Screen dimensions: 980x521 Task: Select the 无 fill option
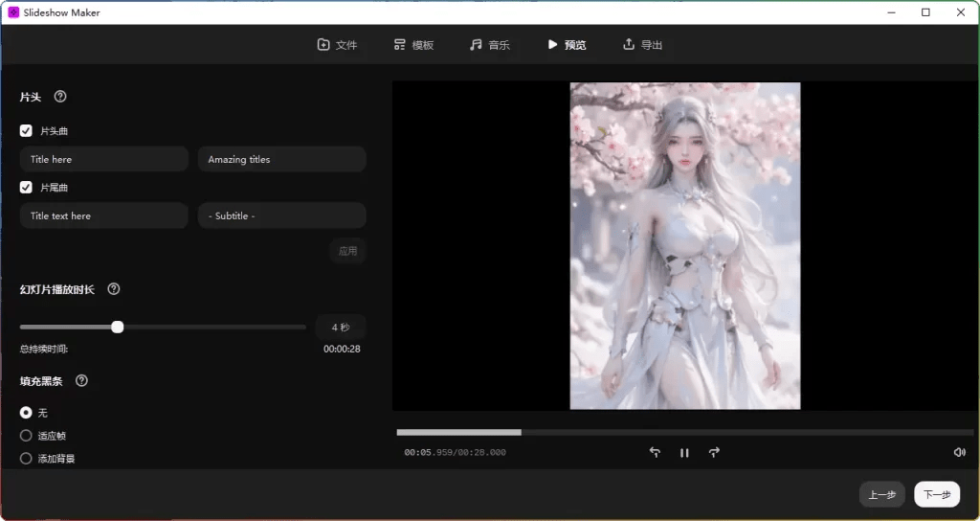26,413
